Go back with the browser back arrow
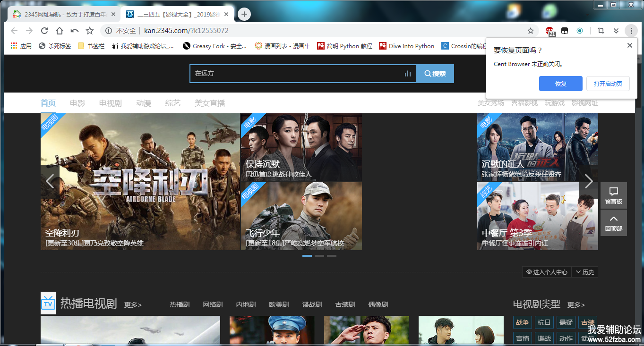 pos(14,31)
